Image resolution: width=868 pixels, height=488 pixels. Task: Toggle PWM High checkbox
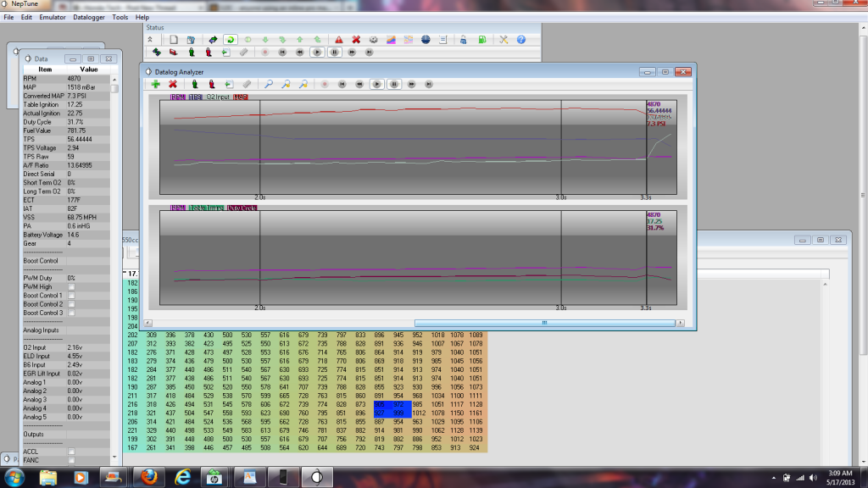[71, 286]
